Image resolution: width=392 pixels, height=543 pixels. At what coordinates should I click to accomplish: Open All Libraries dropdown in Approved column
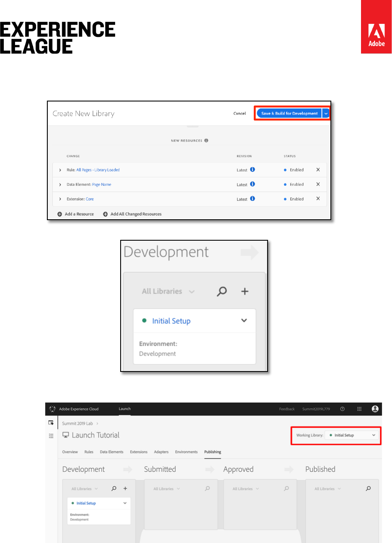pyautogui.click(x=246, y=489)
